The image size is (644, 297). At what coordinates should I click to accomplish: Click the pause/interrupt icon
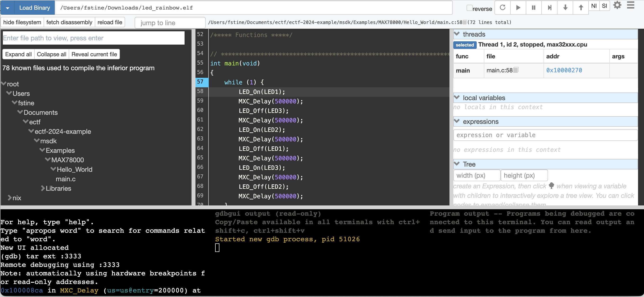tap(534, 8)
